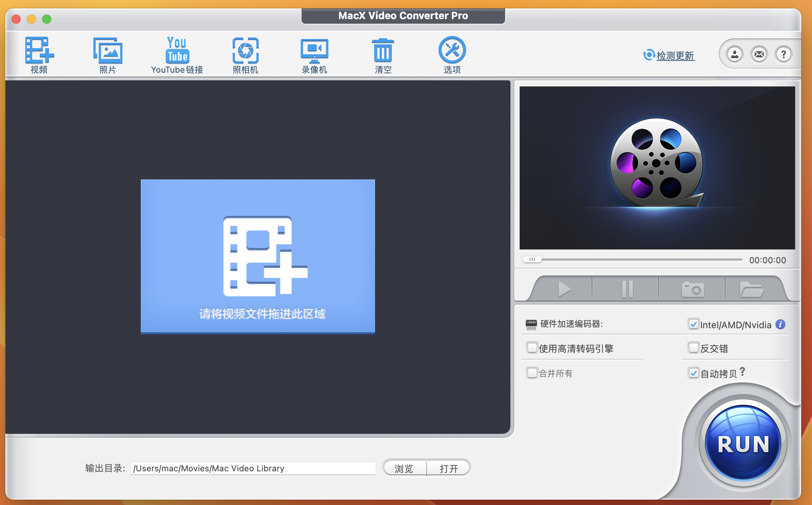Disable Intel/AMD/Nvidia hardware acceleration checkbox
The width and height of the screenshot is (812, 505).
[x=693, y=324]
